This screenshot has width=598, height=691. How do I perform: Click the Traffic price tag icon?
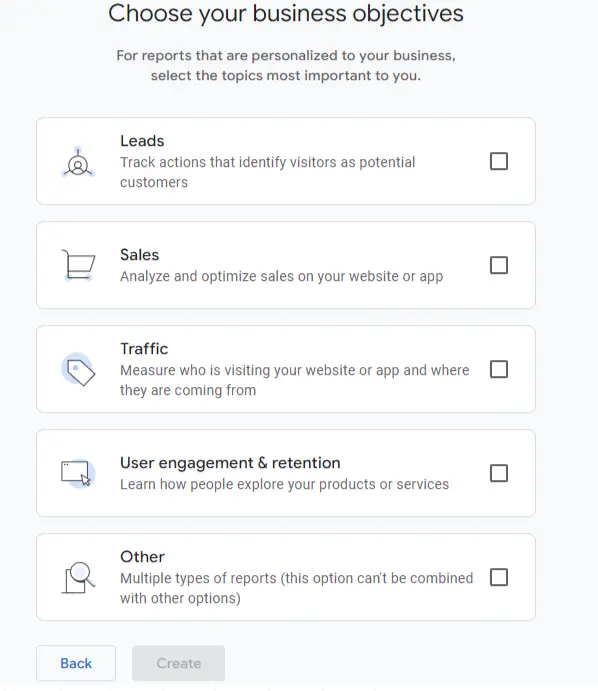click(78, 369)
